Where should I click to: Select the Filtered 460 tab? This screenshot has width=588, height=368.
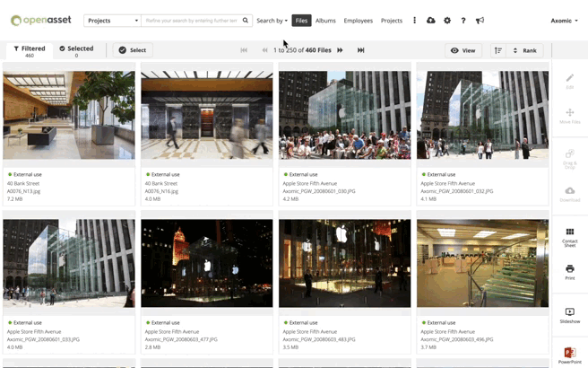30,51
